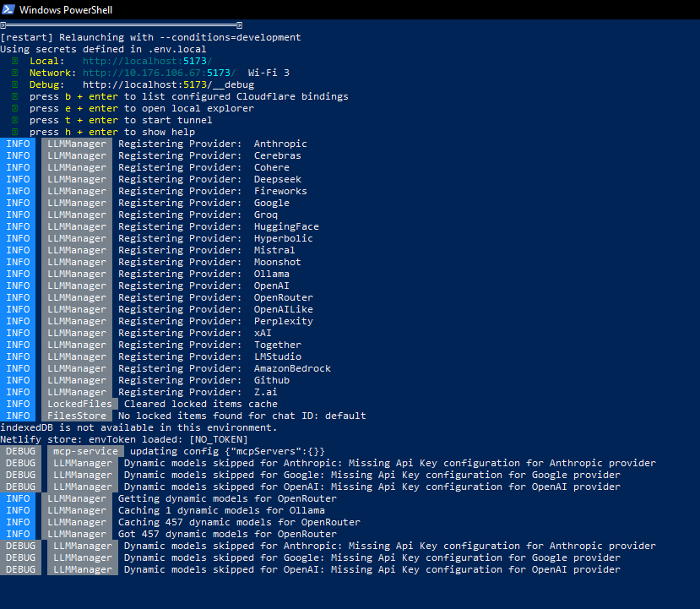Screen dimensions: 700x609
Task: Click the 'Wi-Fi 3' network label
Action: tap(269, 73)
